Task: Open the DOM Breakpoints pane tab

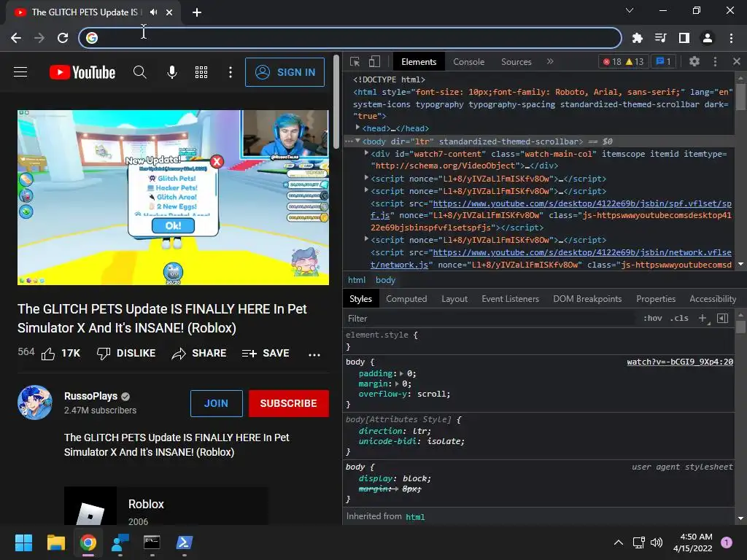Action: [x=587, y=299]
